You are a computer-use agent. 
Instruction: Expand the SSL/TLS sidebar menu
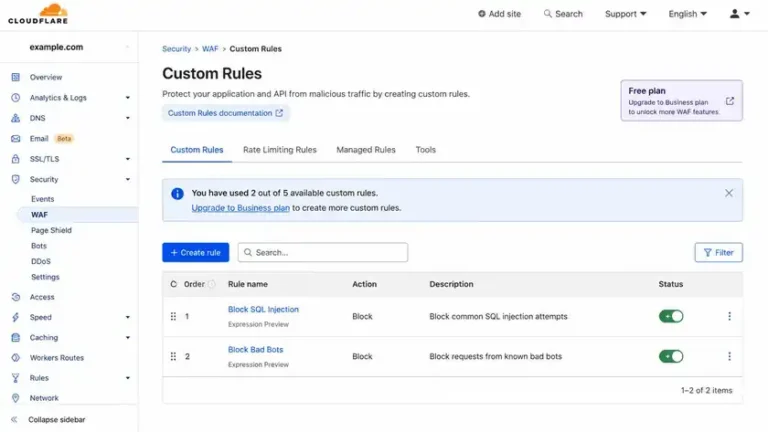click(x=127, y=159)
